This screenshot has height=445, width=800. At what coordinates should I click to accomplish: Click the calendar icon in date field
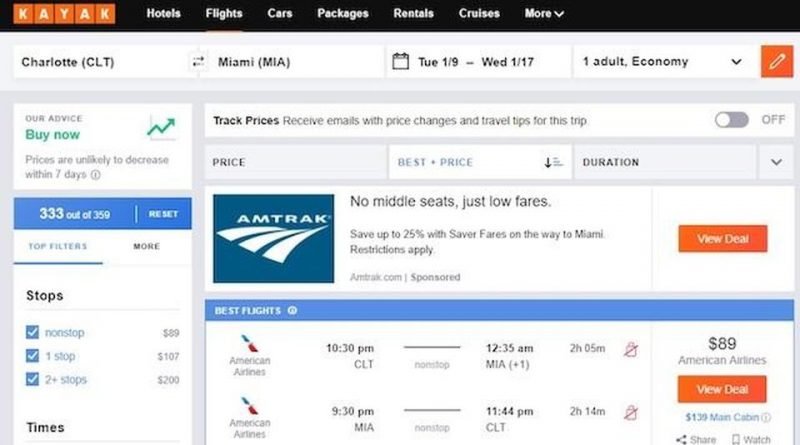[x=401, y=62]
